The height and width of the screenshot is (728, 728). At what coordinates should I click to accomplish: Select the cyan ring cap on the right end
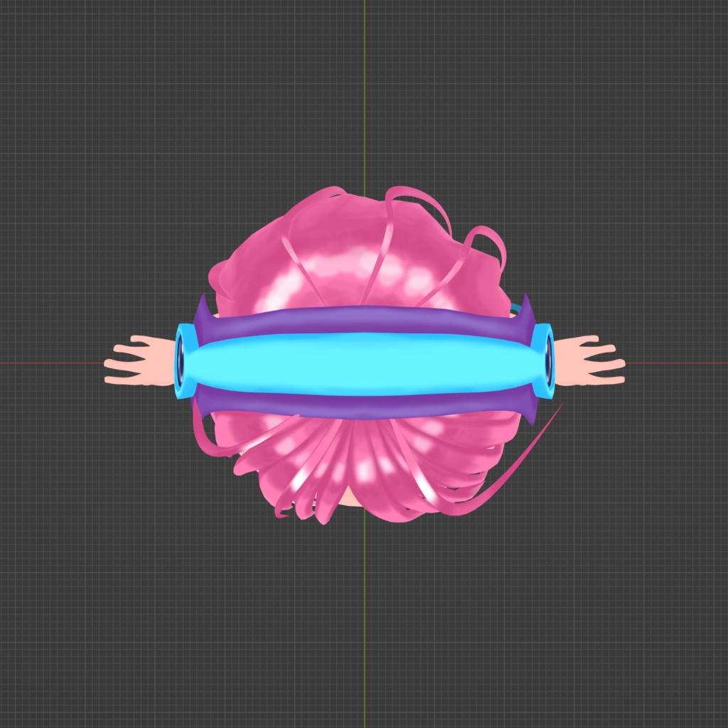click(x=545, y=361)
